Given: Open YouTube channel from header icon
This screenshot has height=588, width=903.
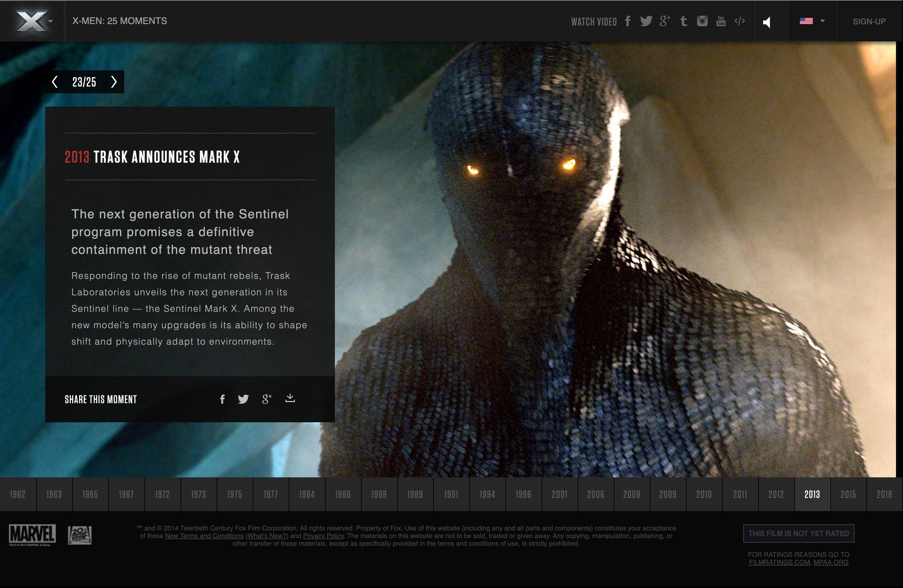Looking at the screenshot, I should coord(721,21).
